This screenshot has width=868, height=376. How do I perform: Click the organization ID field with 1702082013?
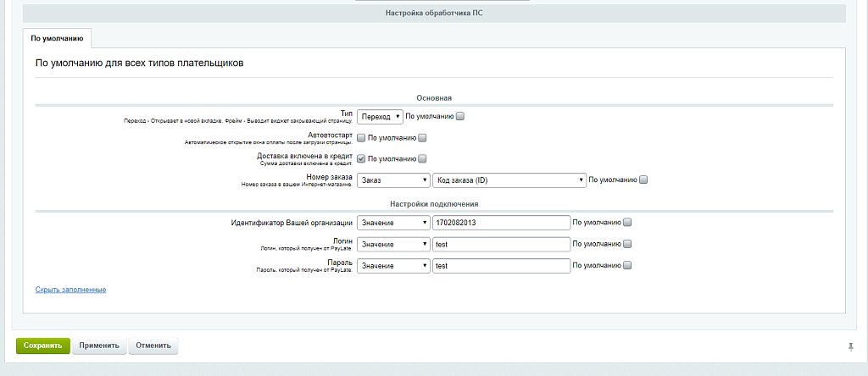coord(500,223)
